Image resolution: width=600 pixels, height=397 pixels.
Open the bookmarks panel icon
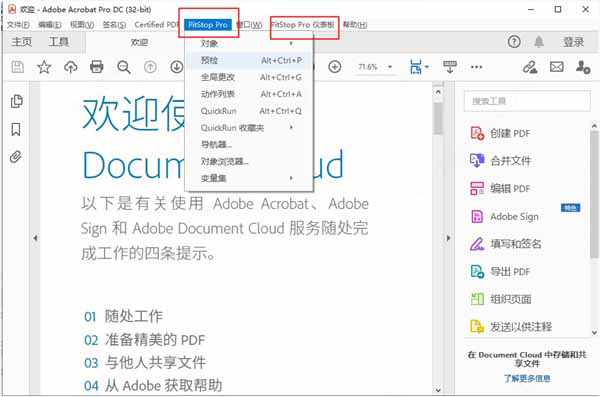[16, 129]
